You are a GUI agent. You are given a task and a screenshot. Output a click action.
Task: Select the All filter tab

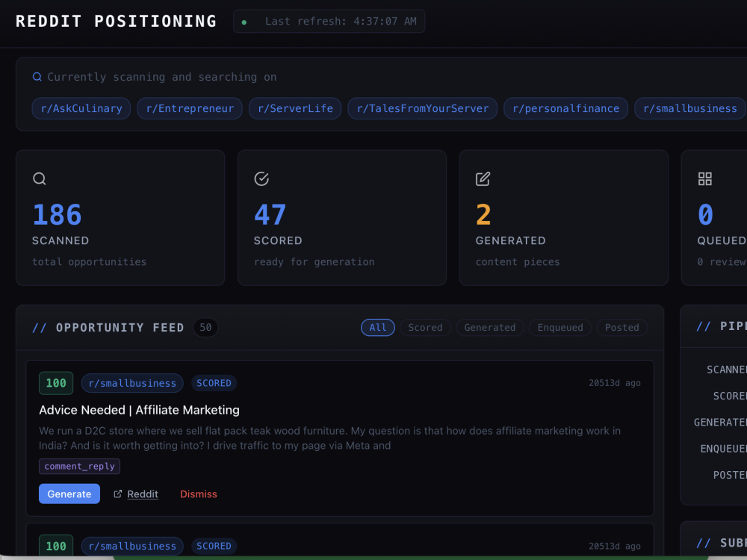(x=378, y=328)
